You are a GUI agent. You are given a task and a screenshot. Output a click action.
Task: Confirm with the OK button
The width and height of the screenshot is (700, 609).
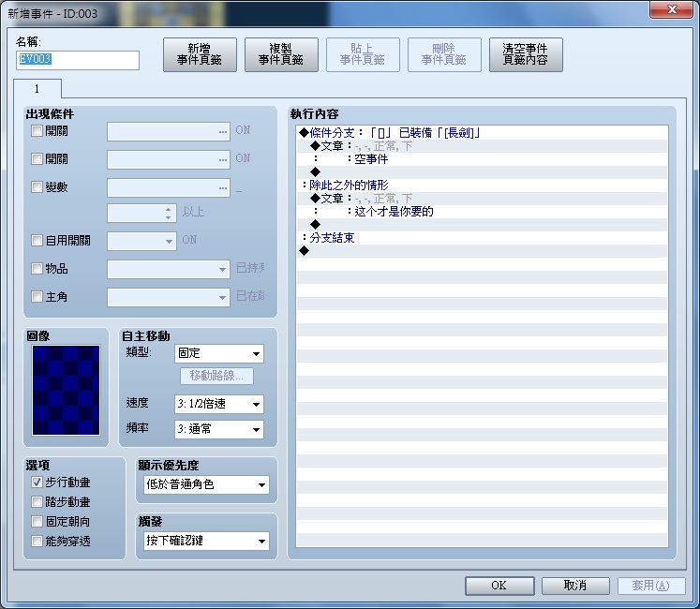tap(499, 586)
